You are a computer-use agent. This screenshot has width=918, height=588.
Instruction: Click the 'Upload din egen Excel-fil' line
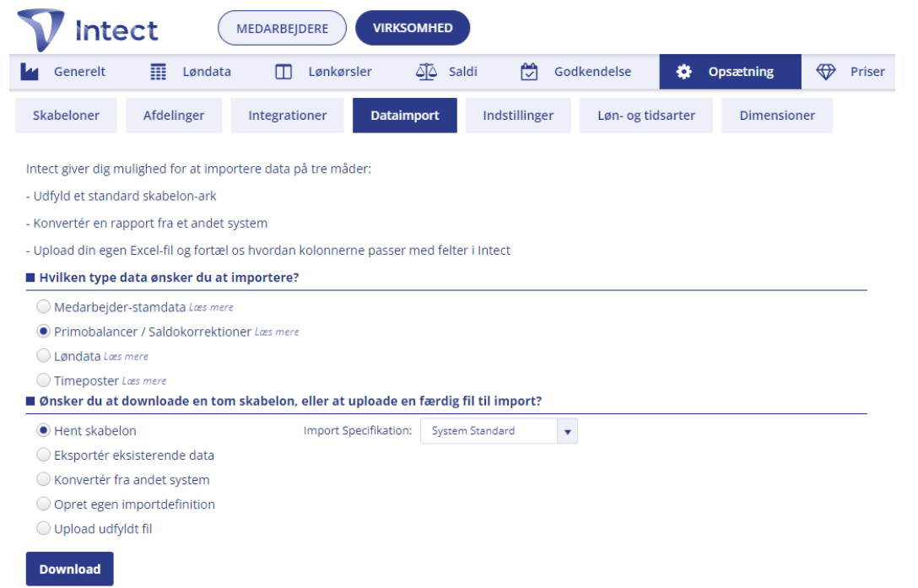pyautogui.click(x=268, y=251)
